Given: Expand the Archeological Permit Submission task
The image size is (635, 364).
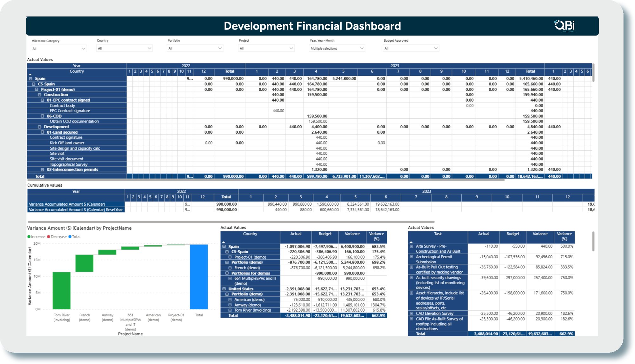Looking at the screenshot, I should click(x=411, y=257).
